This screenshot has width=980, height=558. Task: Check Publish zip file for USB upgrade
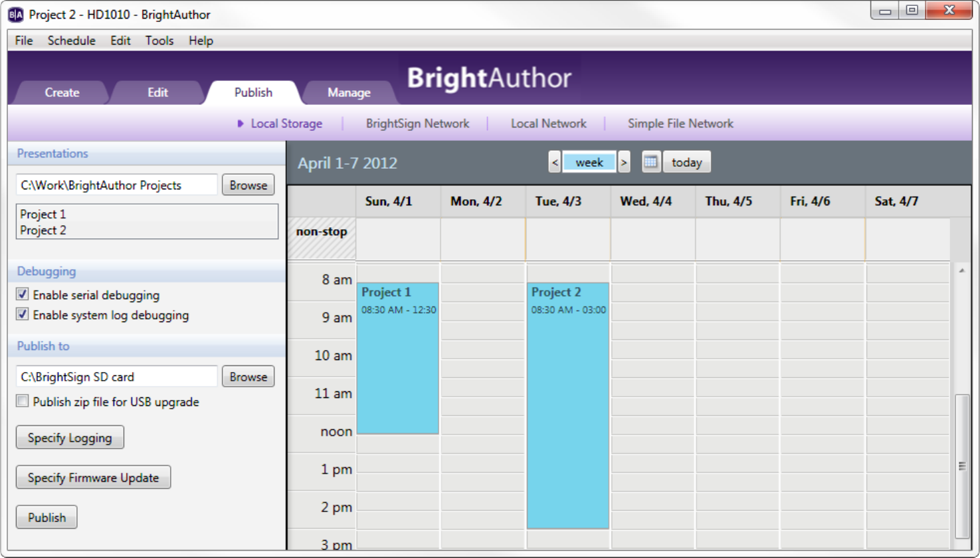pyautogui.click(x=23, y=401)
